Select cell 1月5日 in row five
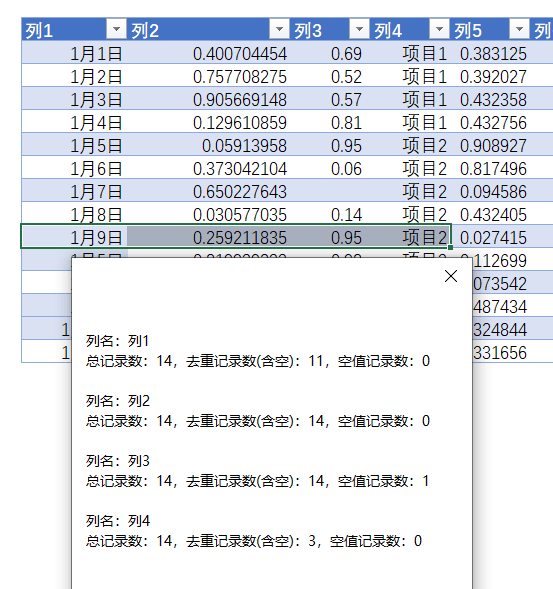The image size is (553, 589). coord(74,144)
